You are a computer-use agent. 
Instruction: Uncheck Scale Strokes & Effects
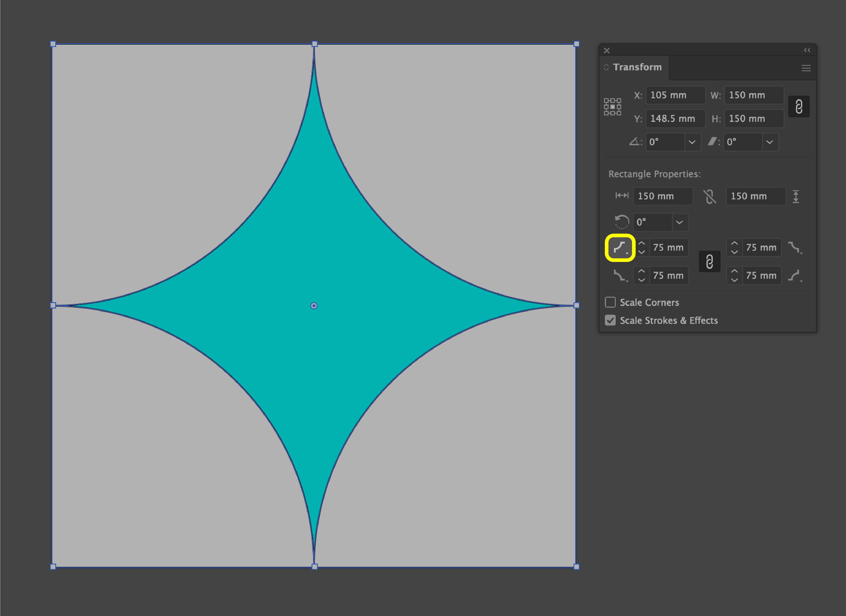[x=610, y=320]
